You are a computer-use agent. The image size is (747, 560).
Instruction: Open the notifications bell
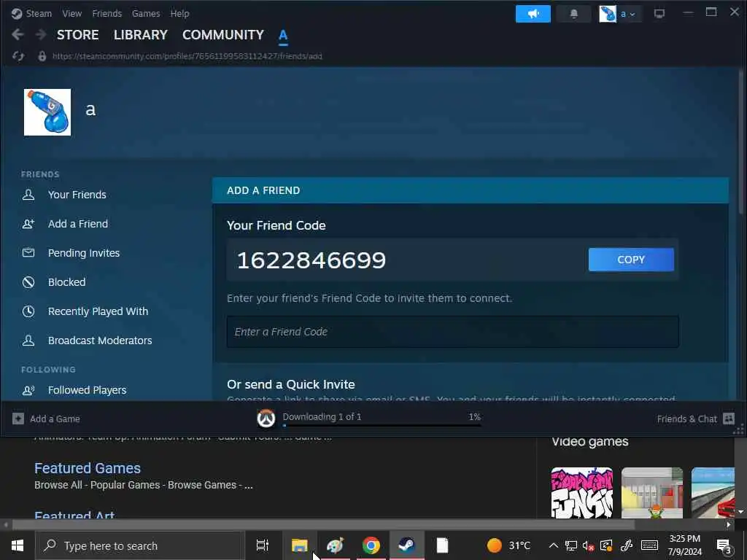(574, 14)
